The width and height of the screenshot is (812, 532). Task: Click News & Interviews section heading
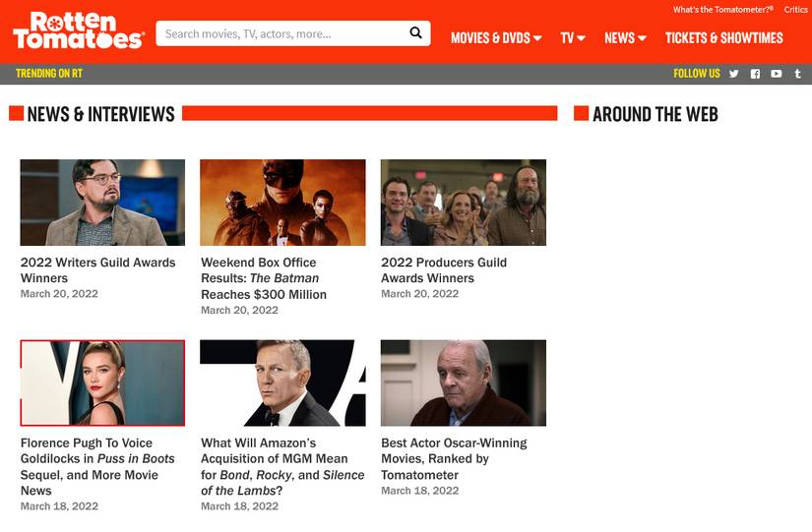[x=100, y=114]
